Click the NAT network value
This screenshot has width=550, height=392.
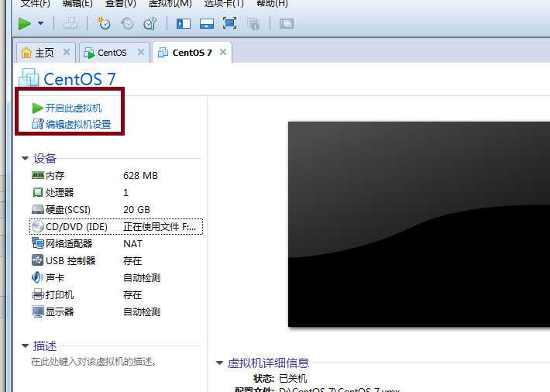point(132,243)
